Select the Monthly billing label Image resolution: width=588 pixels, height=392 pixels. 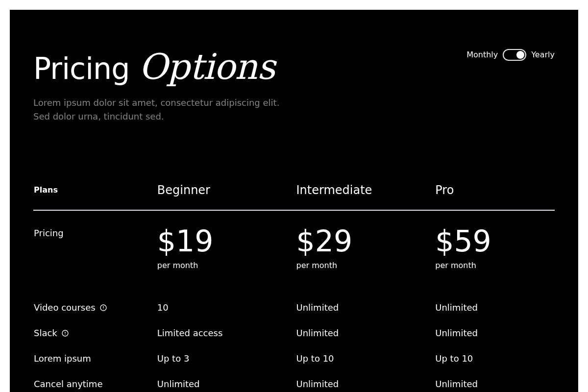(x=482, y=55)
